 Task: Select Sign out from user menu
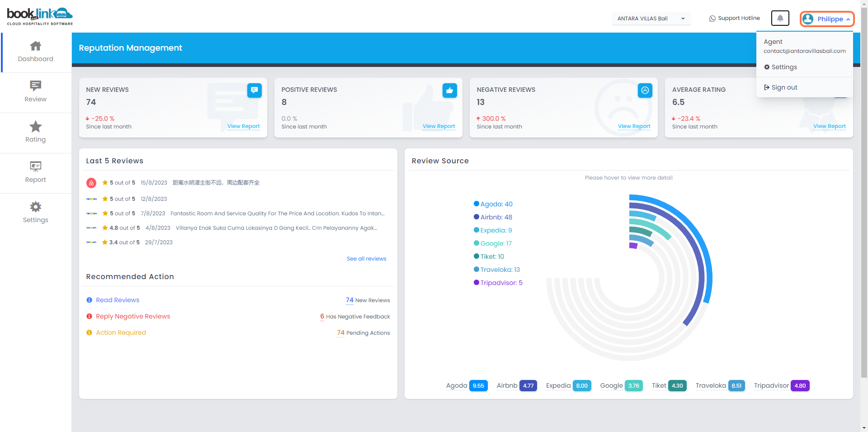[x=781, y=87]
